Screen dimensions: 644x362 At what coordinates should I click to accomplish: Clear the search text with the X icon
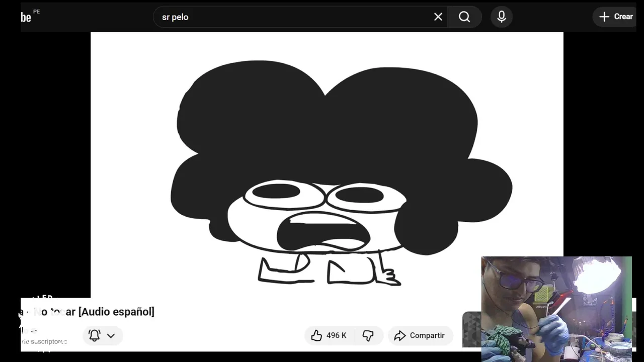click(438, 17)
